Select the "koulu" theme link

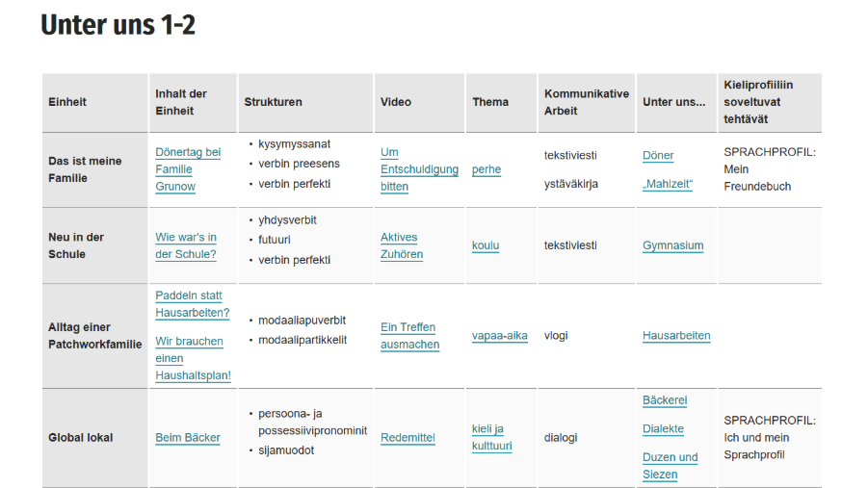[x=486, y=245]
